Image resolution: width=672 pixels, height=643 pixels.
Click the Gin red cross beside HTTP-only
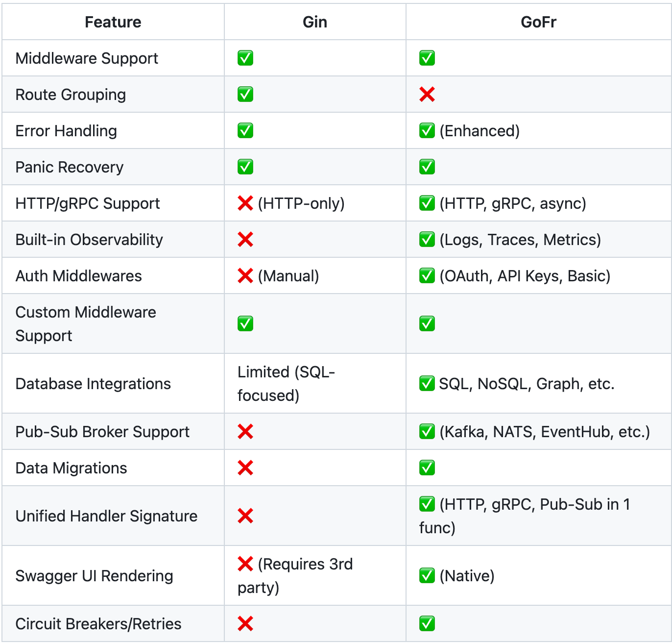[245, 203]
